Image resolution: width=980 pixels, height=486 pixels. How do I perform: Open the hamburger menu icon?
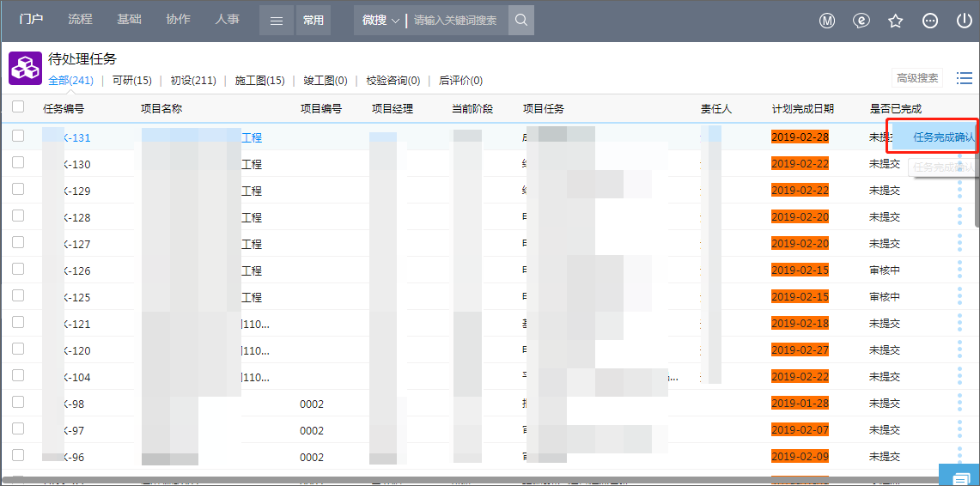277,21
